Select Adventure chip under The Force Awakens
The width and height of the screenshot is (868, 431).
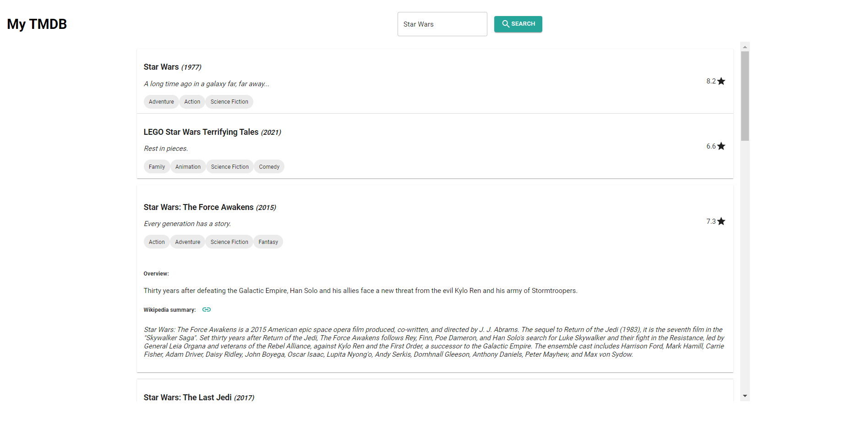point(188,242)
